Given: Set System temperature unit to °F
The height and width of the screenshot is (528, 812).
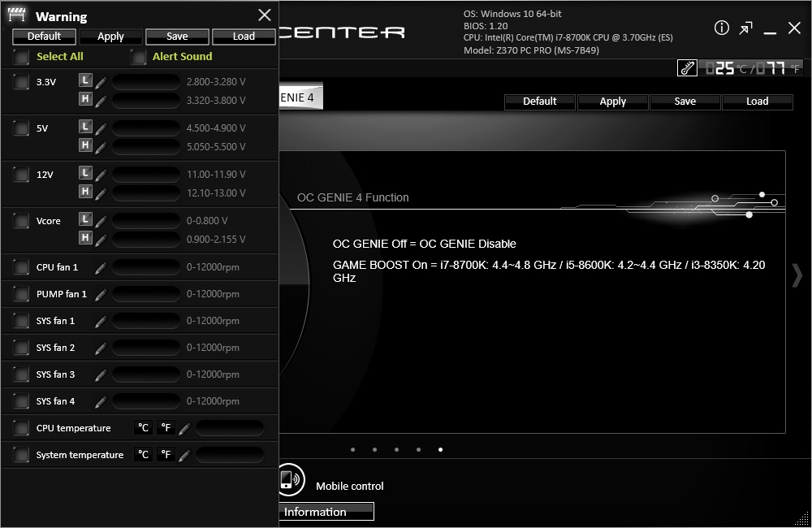Looking at the screenshot, I should (166, 454).
